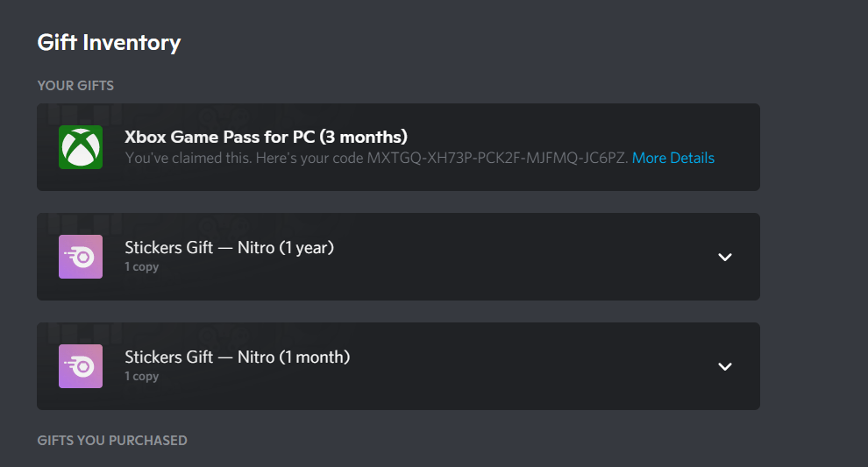Click the Gift Inventory heading

pos(109,42)
